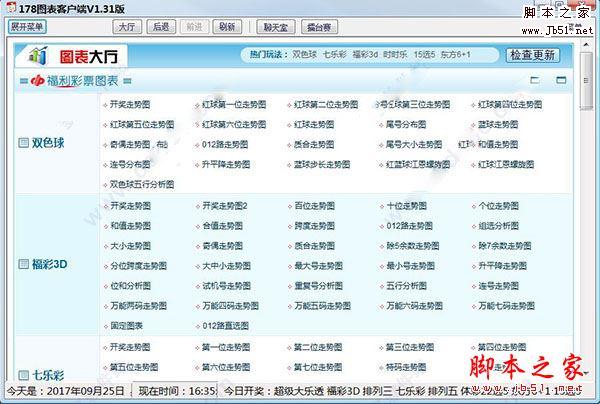Select 东方6+1 in the 热门玩法 bar
This screenshot has height=404, width=600.
pos(455,55)
